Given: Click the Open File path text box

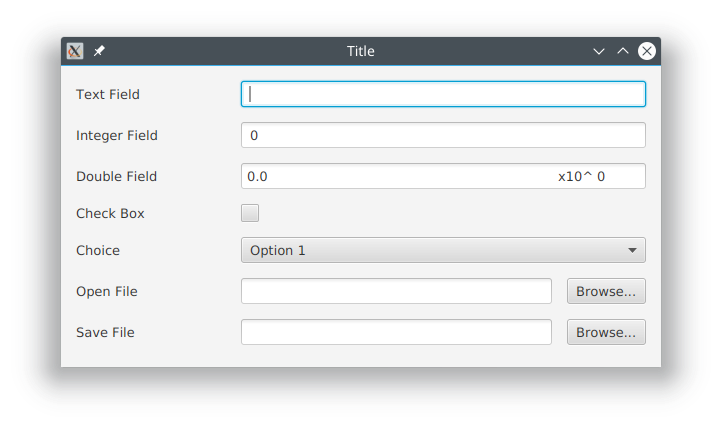Looking at the screenshot, I should click(x=396, y=291).
